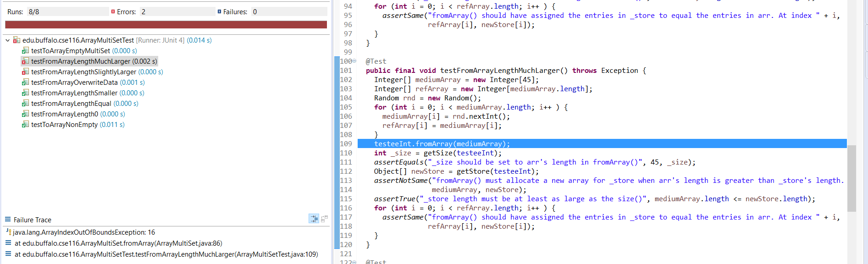Click the stack frame icon for ArrayMultiSet.java:86
The width and height of the screenshot is (868, 264).
(x=8, y=243)
